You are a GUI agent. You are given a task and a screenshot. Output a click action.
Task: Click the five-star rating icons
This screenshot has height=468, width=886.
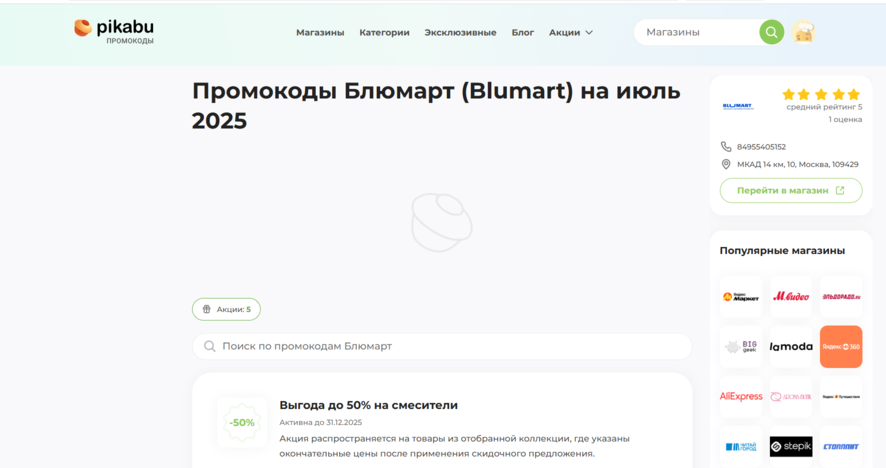(x=821, y=94)
